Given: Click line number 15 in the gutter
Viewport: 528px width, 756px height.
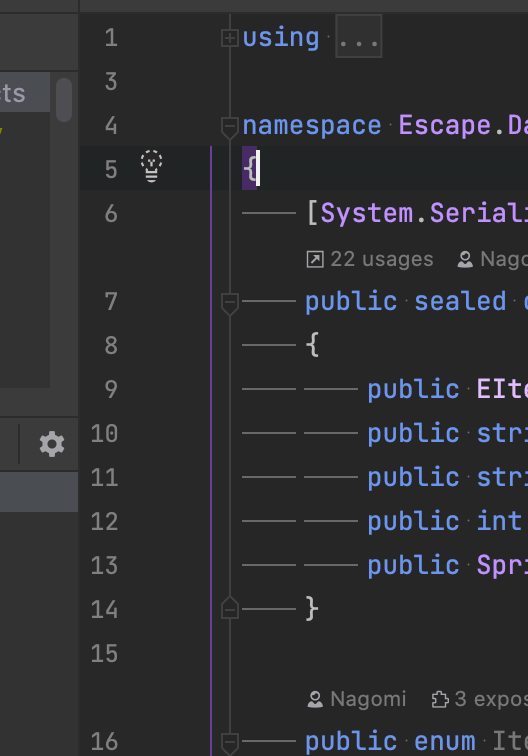Looking at the screenshot, I should [104, 654].
